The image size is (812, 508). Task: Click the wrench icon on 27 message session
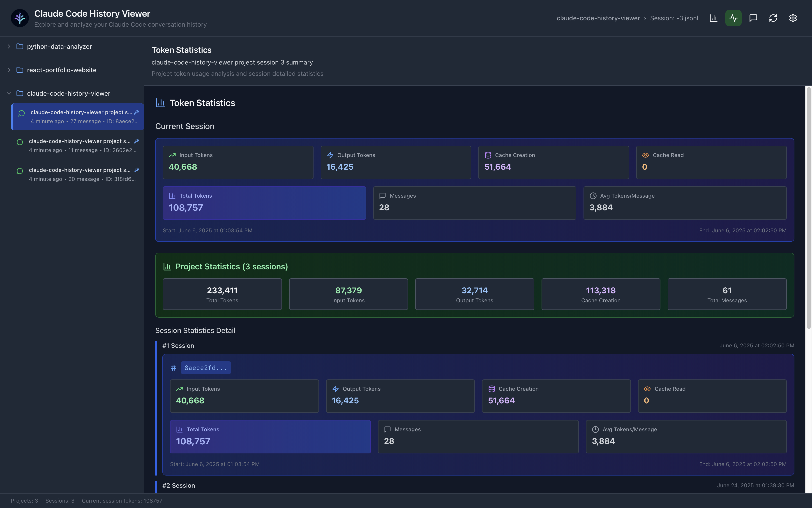tap(136, 112)
